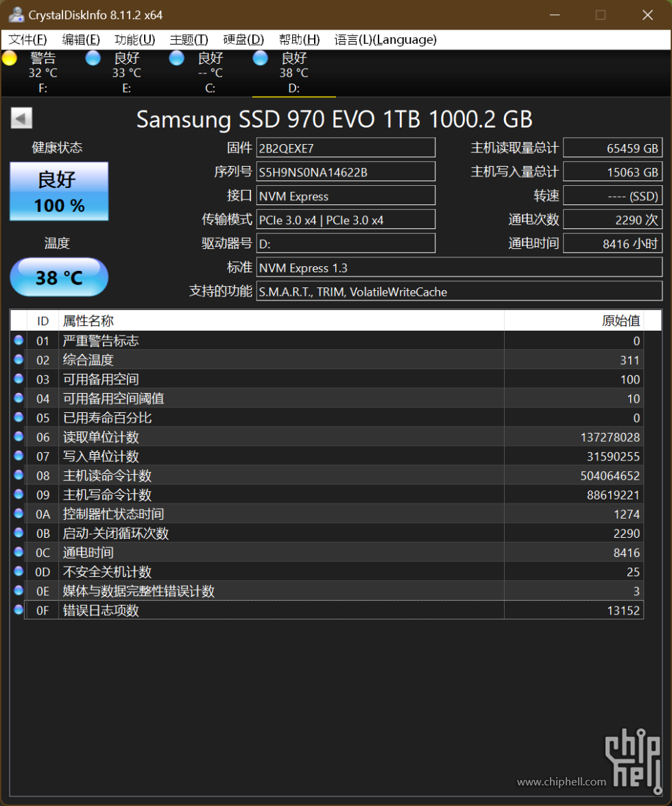Click the previous disk arrow button
Viewport: 672px width, 806px height.
tap(21, 118)
